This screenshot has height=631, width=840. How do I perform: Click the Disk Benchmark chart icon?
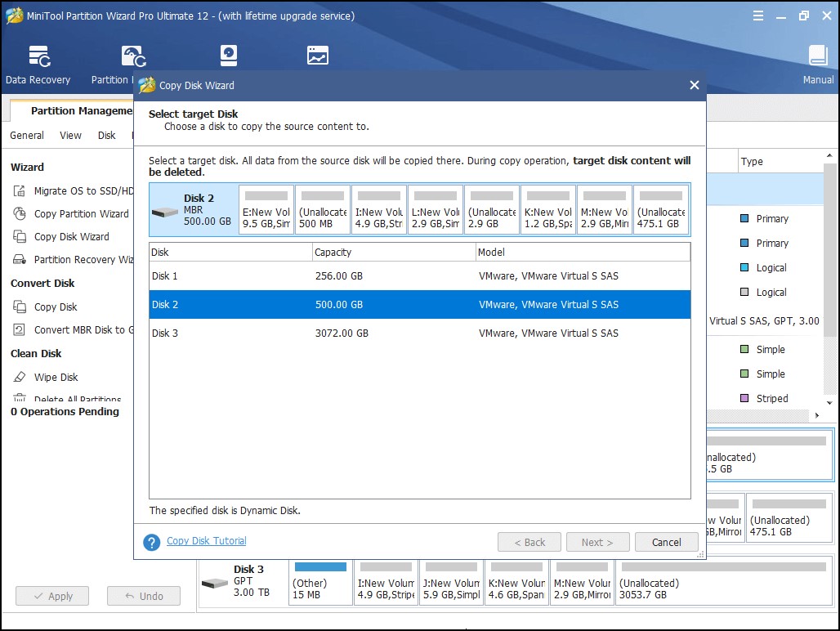point(317,55)
